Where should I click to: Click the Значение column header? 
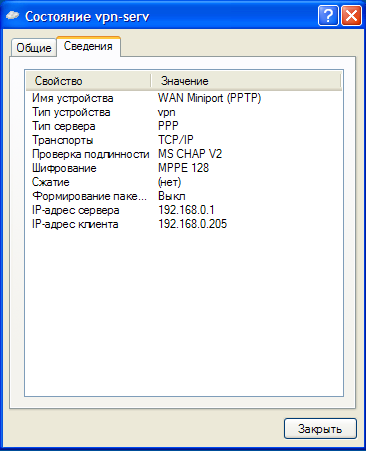246,81
